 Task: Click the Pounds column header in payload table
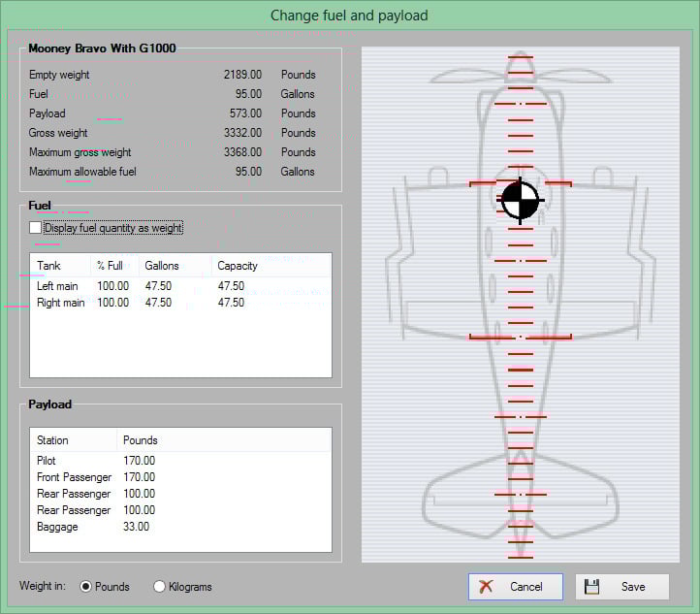coord(224,440)
